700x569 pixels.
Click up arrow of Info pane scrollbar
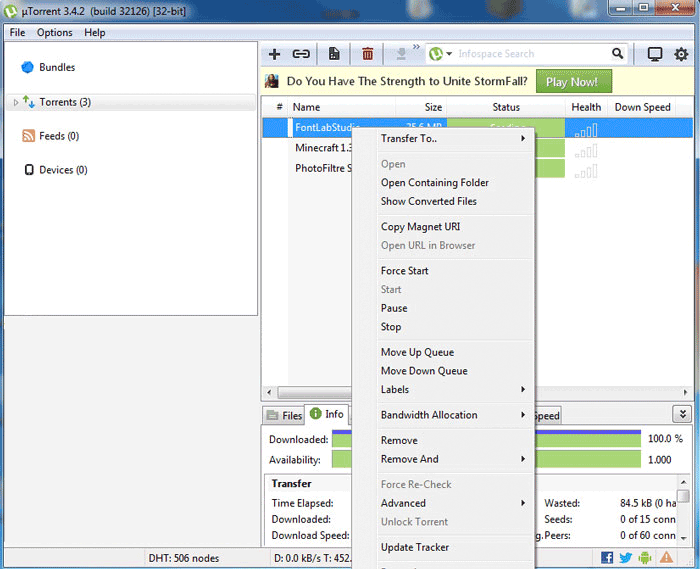pos(683,482)
